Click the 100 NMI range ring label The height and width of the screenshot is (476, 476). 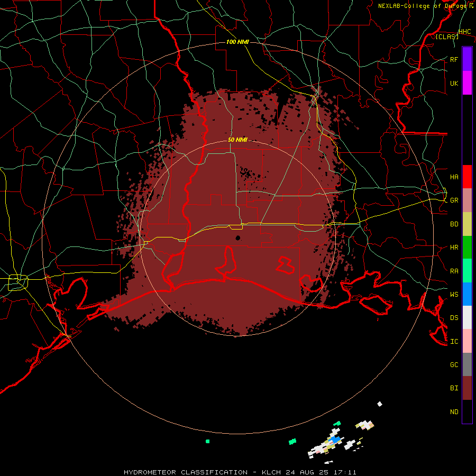coord(237,42)
